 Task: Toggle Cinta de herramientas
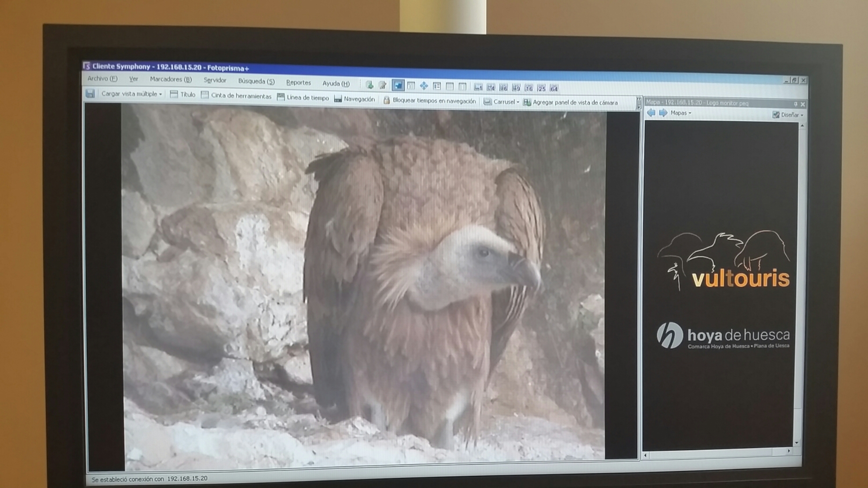pos(237,96)
